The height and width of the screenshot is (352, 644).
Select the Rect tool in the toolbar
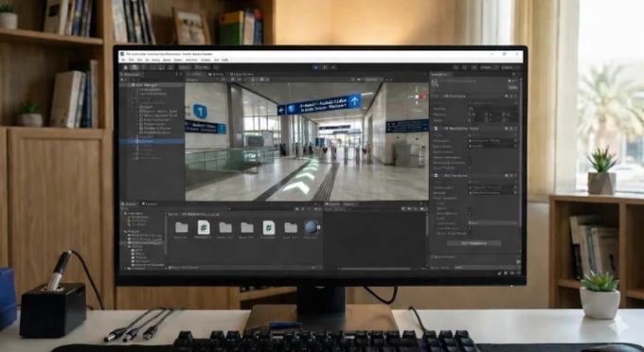coord(161,67)
